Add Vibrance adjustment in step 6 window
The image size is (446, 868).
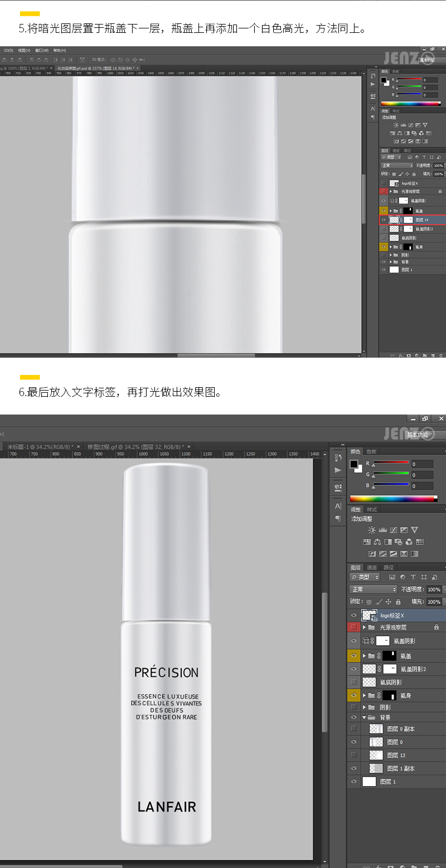coord(415,530)
